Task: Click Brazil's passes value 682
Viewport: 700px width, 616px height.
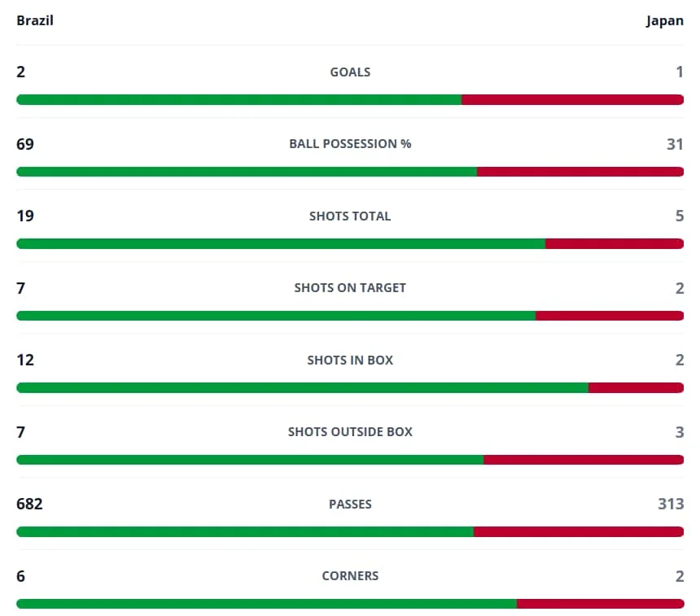Action: [29, 504]
